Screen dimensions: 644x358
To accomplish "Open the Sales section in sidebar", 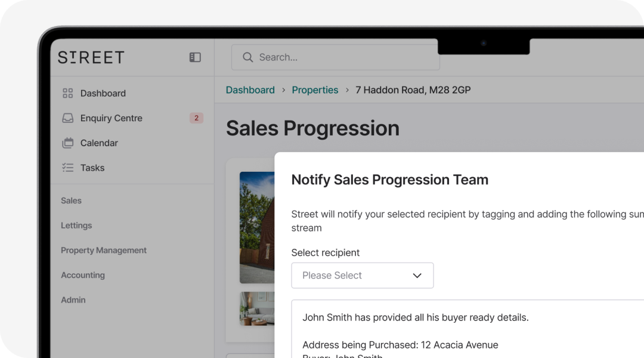I will 71,200.
